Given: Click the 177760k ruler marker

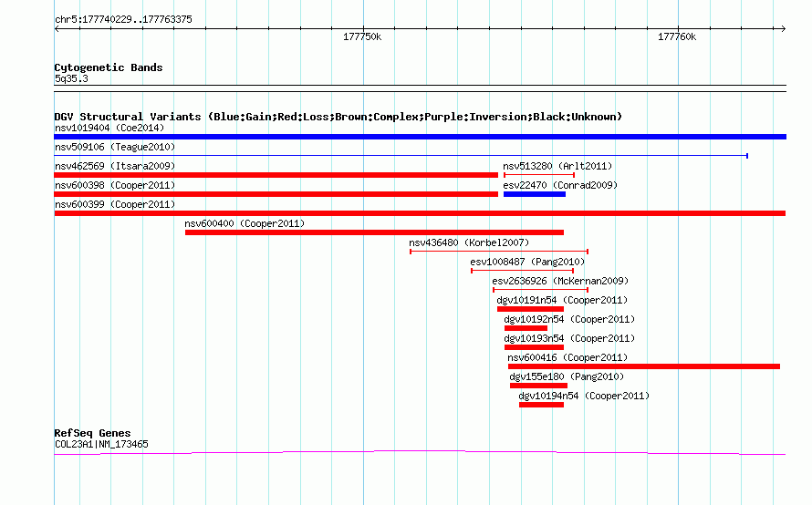Looking at the screenshot, I should coord(677,36).
